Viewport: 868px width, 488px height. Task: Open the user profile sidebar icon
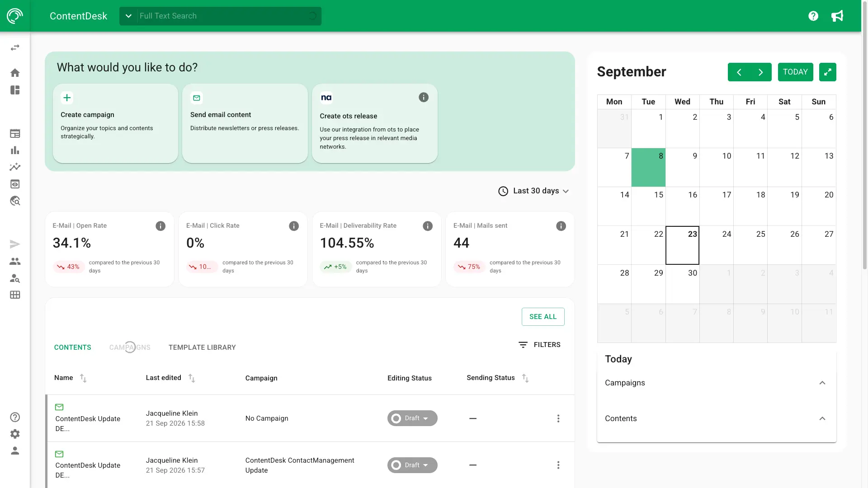coord(15,450)
